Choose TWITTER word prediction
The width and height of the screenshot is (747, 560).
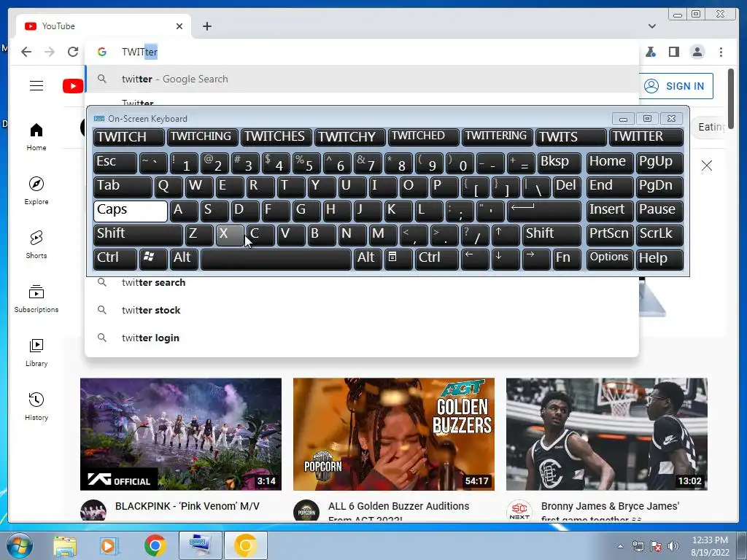click(x=646, y=137)
